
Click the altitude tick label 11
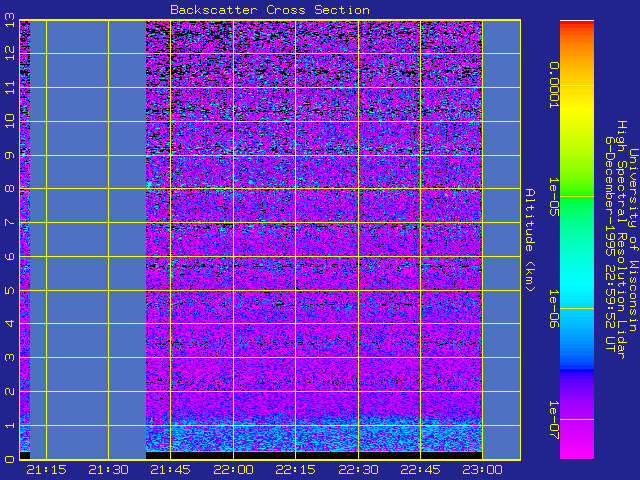10,87
